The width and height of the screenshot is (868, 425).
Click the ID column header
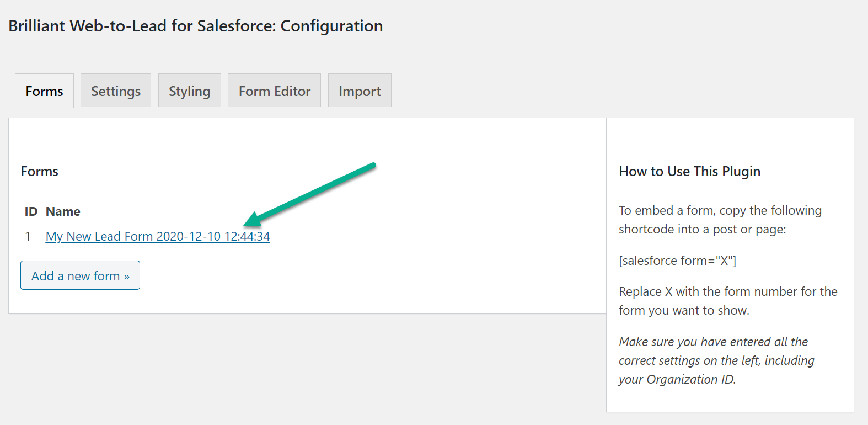click(31, 211)
